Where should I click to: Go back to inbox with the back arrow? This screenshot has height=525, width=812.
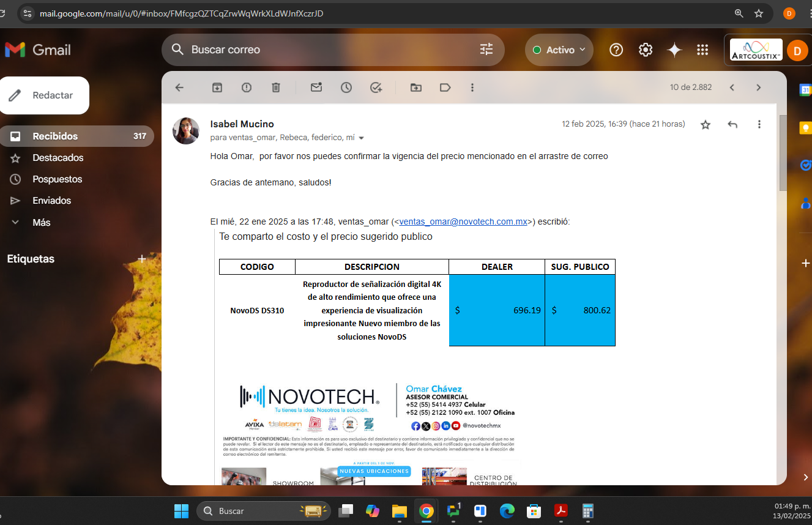coord(179,87)
